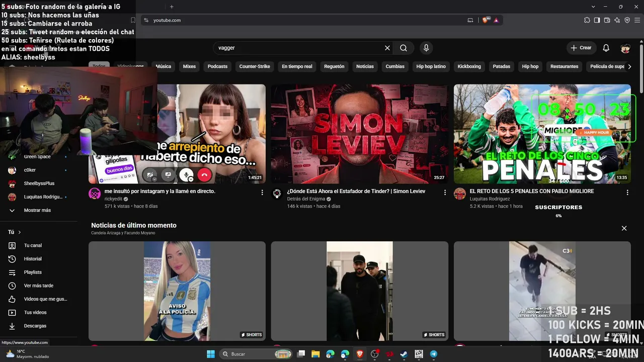Click the magnifying glass search button

click(x=404, y=48)
